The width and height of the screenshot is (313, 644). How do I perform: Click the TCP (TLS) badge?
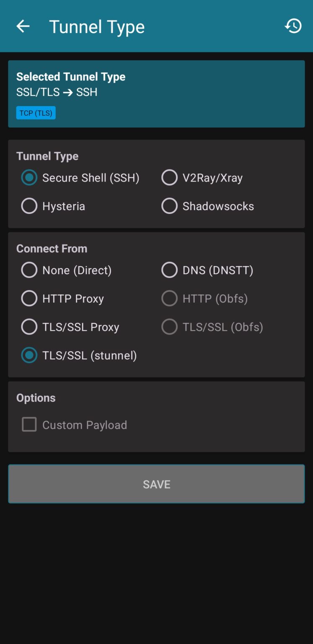click(36, 112)
